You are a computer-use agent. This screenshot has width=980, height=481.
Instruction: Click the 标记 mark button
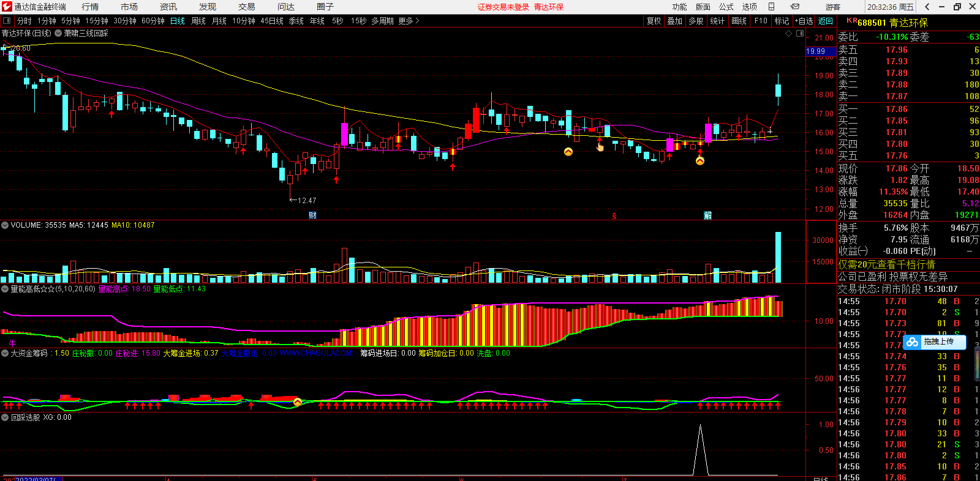tap(782, 21)
